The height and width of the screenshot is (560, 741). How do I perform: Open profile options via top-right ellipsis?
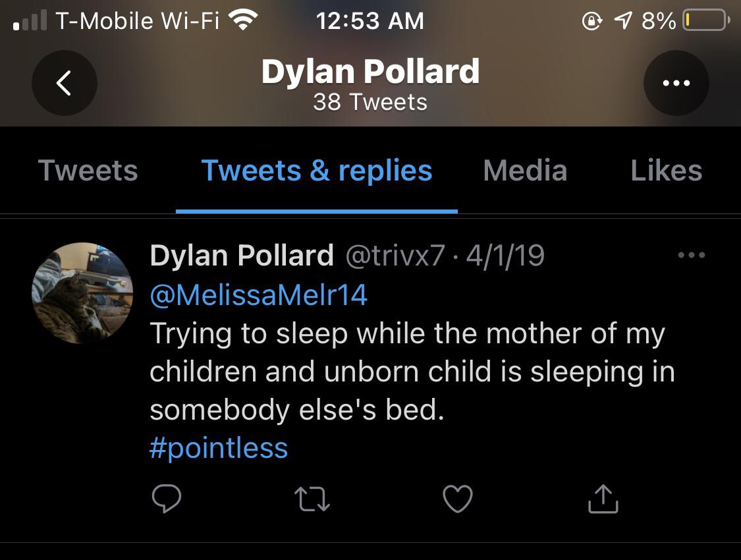pyautogui.click(x=676, y=83)
